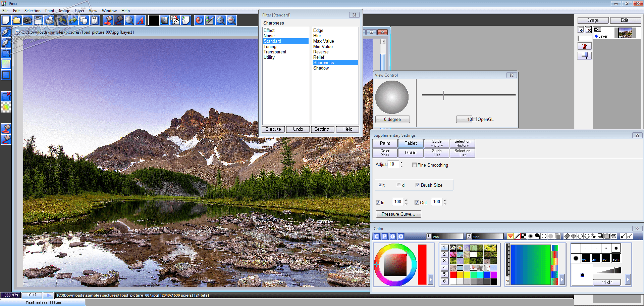Click the Image button in layer panel
Screen dimensions: 644x306
[x=593, y=20]
